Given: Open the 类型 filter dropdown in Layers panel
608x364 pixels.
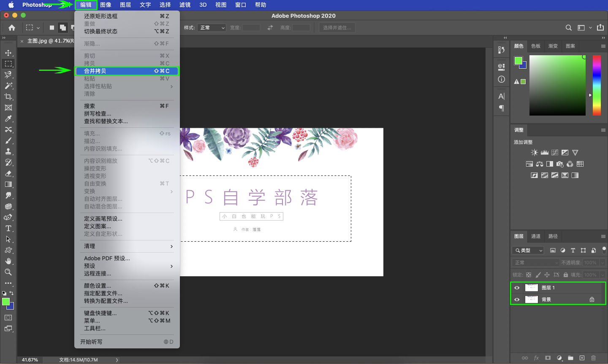Looking at the screenshot, I should [x=527, y=250].
